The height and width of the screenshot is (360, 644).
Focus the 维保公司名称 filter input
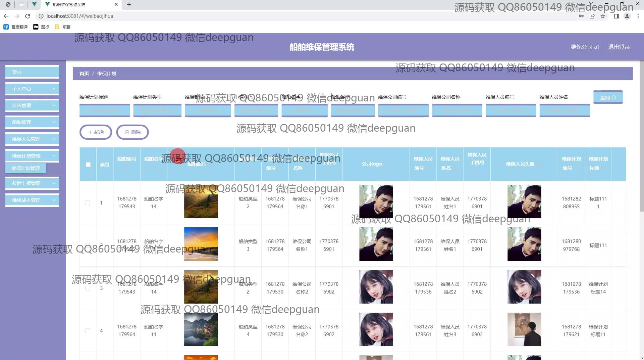click(457, 110)
